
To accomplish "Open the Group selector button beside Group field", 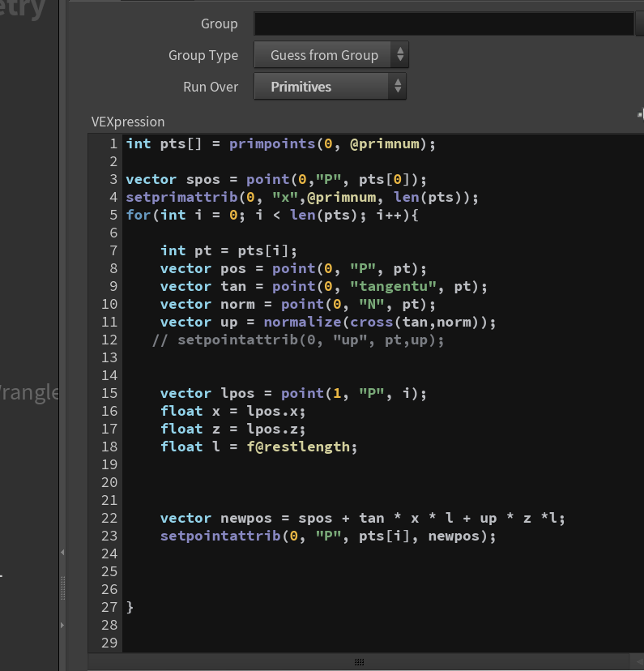I will 640,24.
